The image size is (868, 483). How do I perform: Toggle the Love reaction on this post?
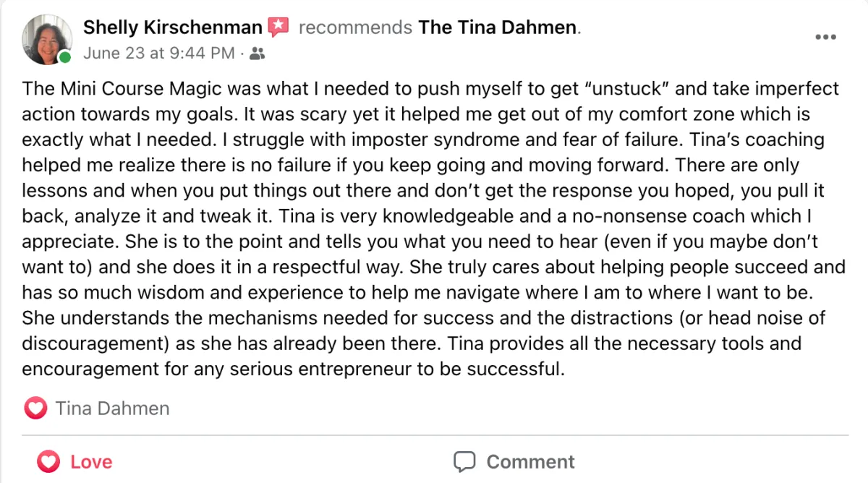[75, 461]
